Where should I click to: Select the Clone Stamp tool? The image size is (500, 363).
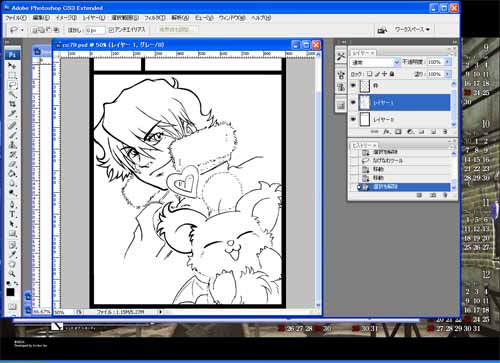12,145
